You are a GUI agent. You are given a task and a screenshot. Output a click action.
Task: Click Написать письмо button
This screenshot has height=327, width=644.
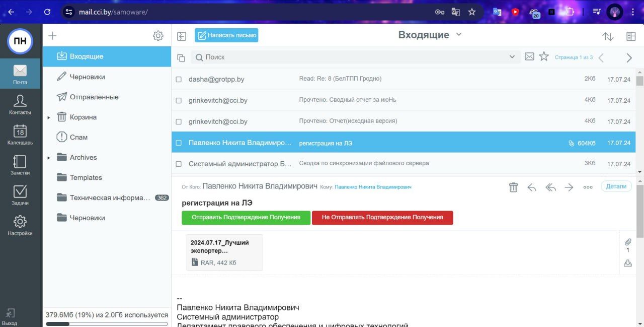tap(226, 35)
